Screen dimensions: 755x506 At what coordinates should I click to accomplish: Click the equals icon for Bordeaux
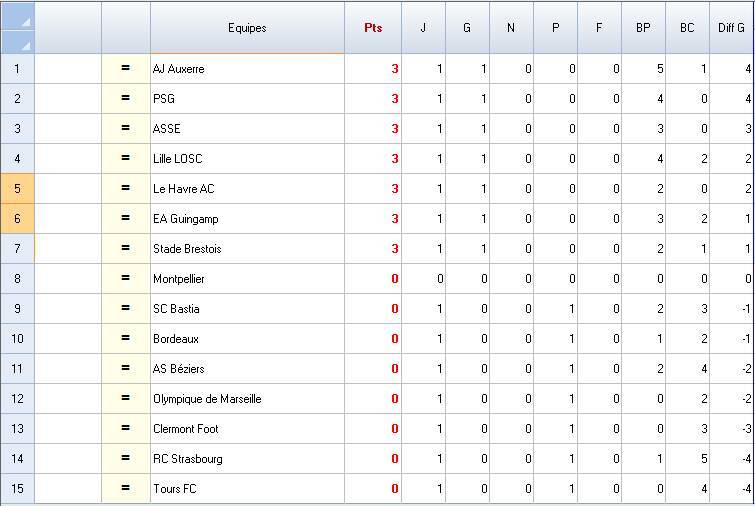tap(126, 339)
